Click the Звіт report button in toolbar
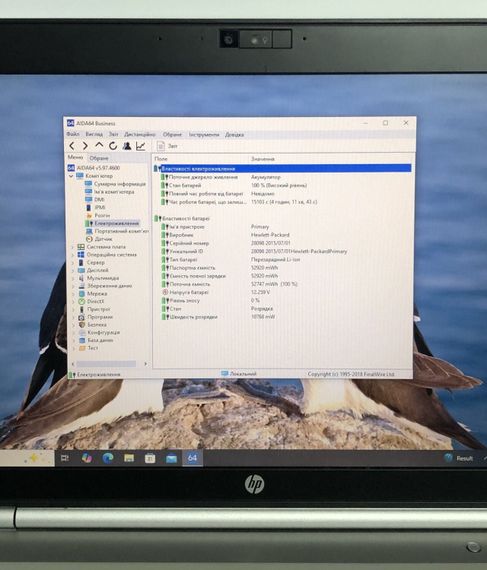The height and width of the screenshot is (570, 487). [x=168, y=146]
